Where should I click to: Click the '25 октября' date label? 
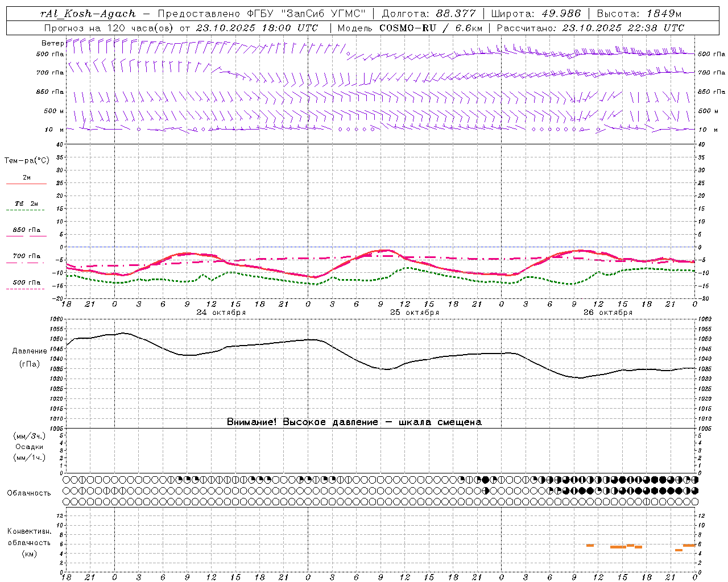point(415,313)
